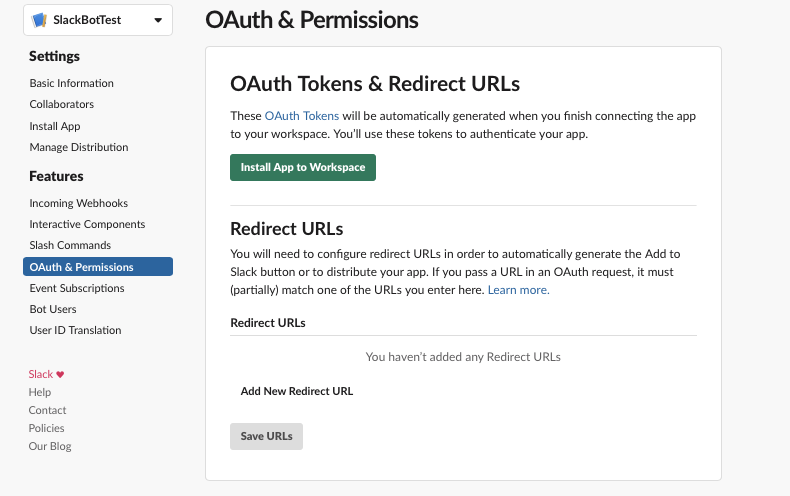Select Interactive Components in the sidebar

pyautogui.click(x=87, y=224)
